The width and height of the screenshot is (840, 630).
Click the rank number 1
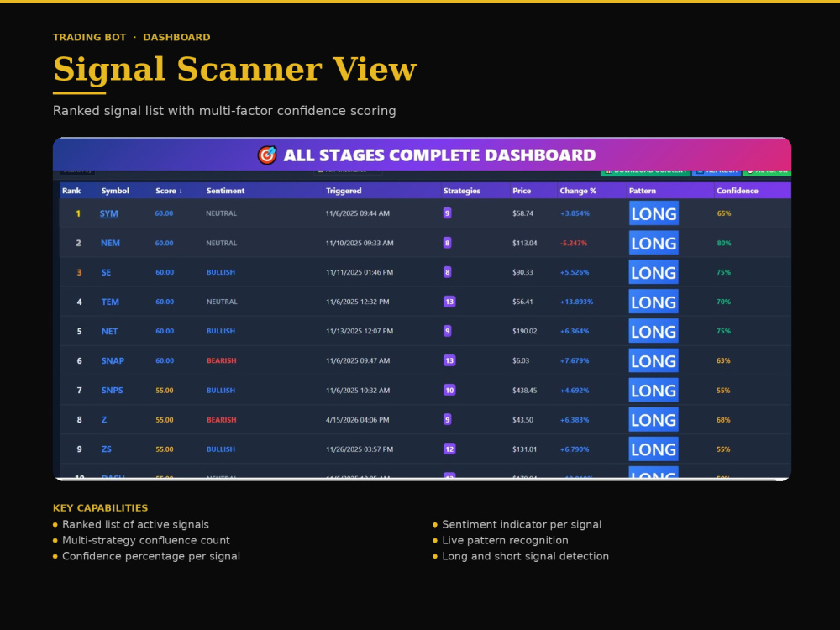[78, 213]
